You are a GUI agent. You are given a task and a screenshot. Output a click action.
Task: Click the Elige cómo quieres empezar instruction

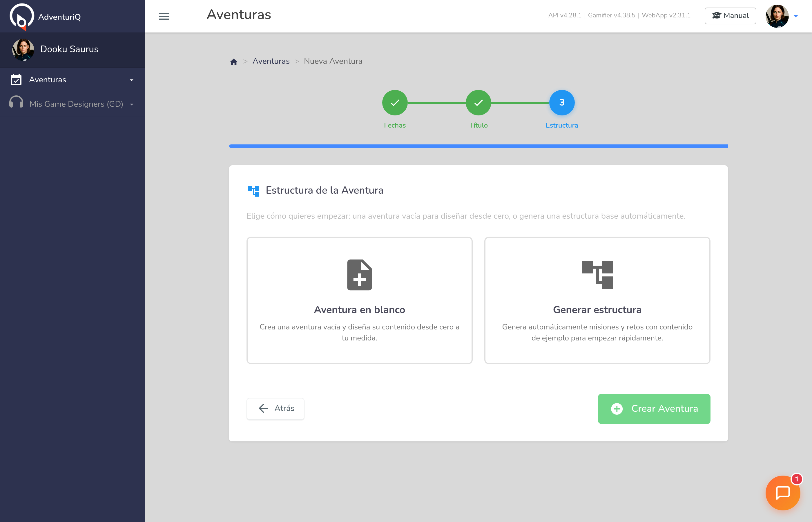point(466,216)
